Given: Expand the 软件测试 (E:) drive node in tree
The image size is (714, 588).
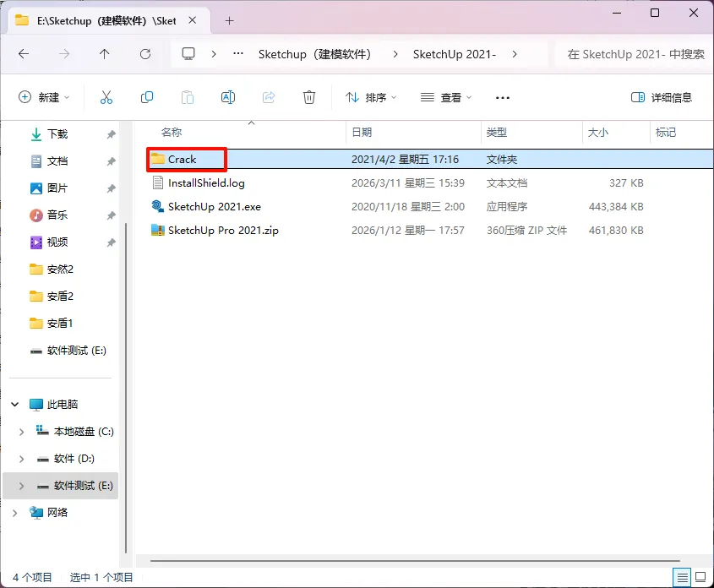Looking at the screenshot, I should coord(21,486).
